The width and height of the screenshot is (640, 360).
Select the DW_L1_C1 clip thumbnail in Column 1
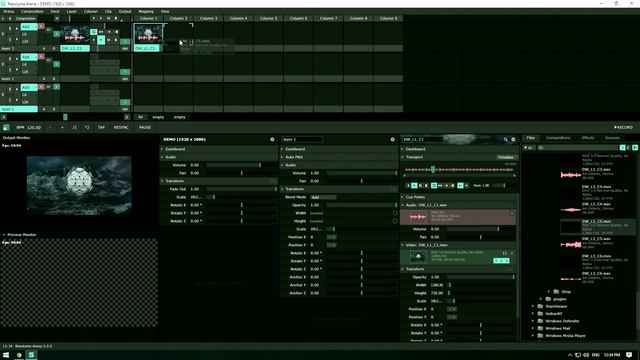pos(148,34)
